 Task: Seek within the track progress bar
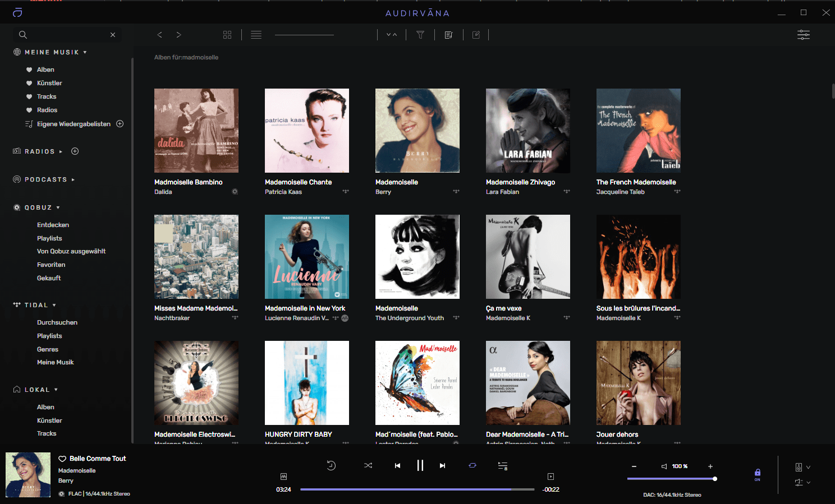[x=417, y=489]
